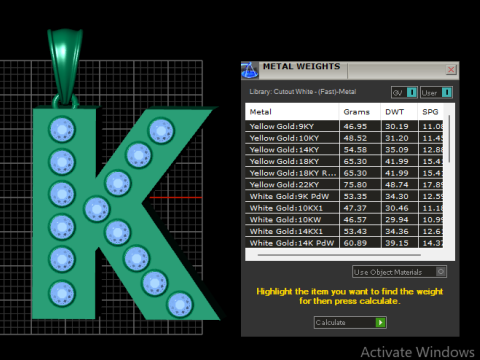Click the 47.37 grams value
480x360 pixels.
(x=355, y=208)
